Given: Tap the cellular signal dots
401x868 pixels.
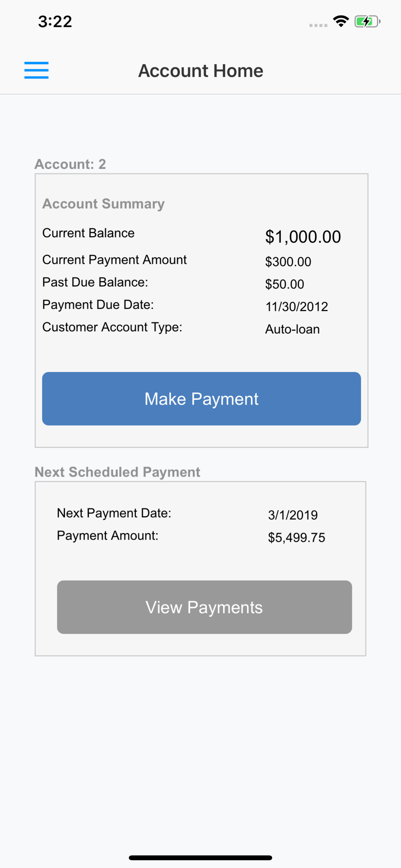Looking at the screenshot, I should pyautogui.click(x=318, y=25).
